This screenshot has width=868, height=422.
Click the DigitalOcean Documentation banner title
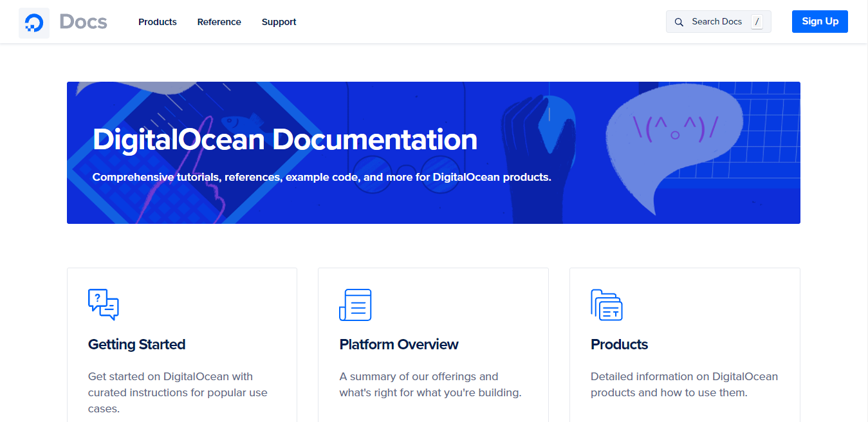pos(285,140)
